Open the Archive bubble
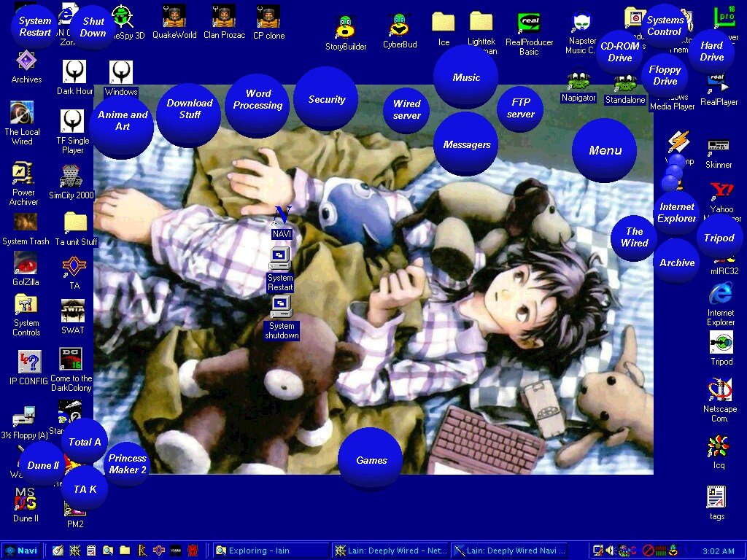Viewport: 747px width, 560px height. click(676, 262)
